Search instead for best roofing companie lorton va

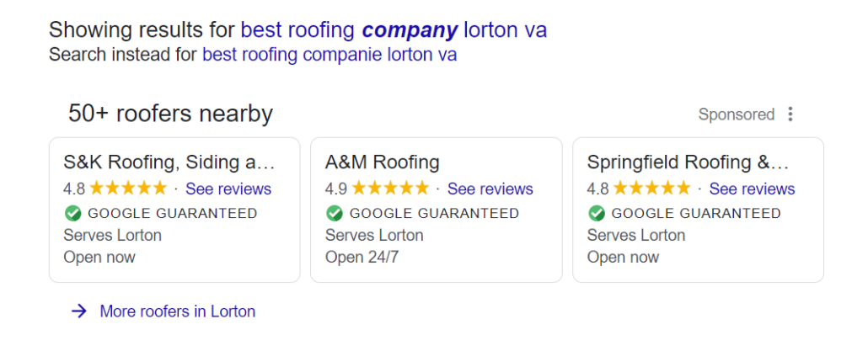pos(330,55)
